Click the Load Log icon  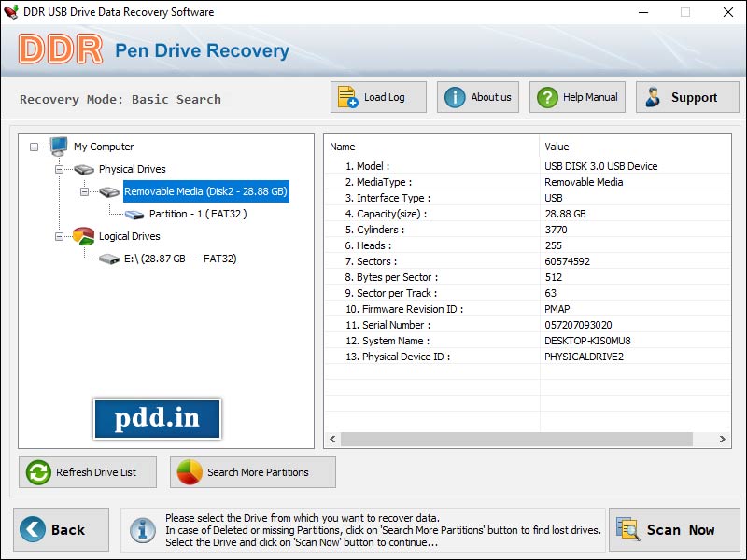pyautogui.click(x=345, y=96)
